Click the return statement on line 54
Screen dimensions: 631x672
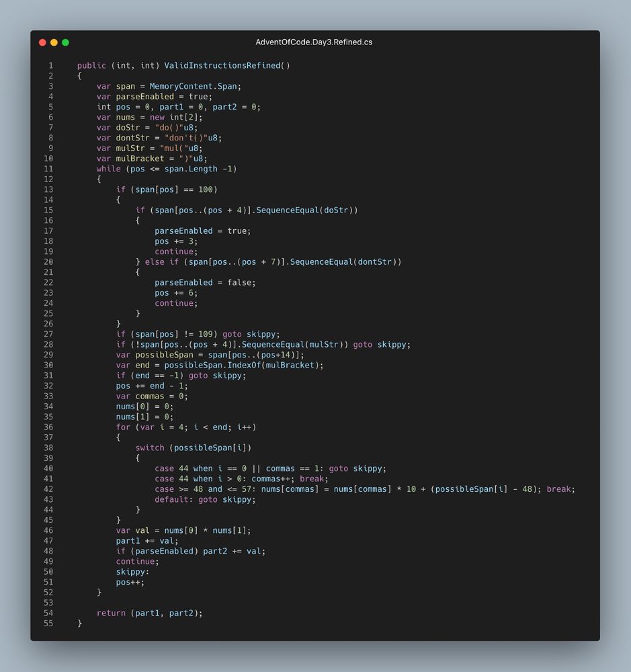[111, 613]
